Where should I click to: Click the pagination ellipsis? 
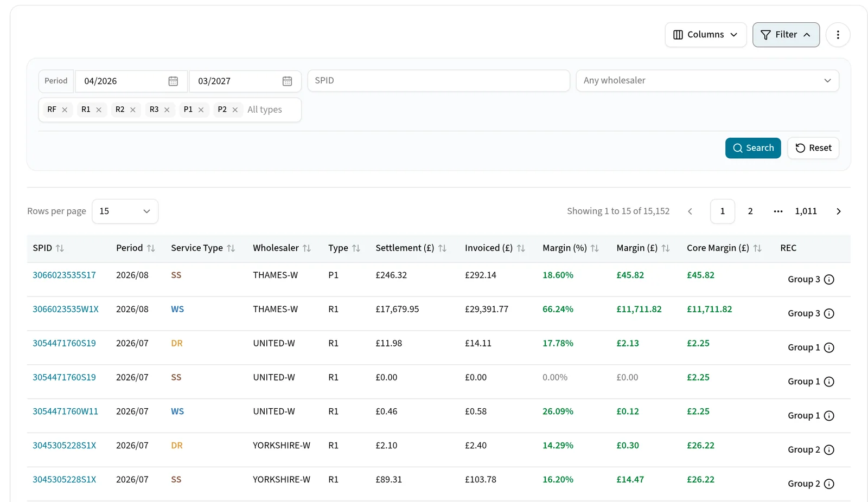(778, 211)
